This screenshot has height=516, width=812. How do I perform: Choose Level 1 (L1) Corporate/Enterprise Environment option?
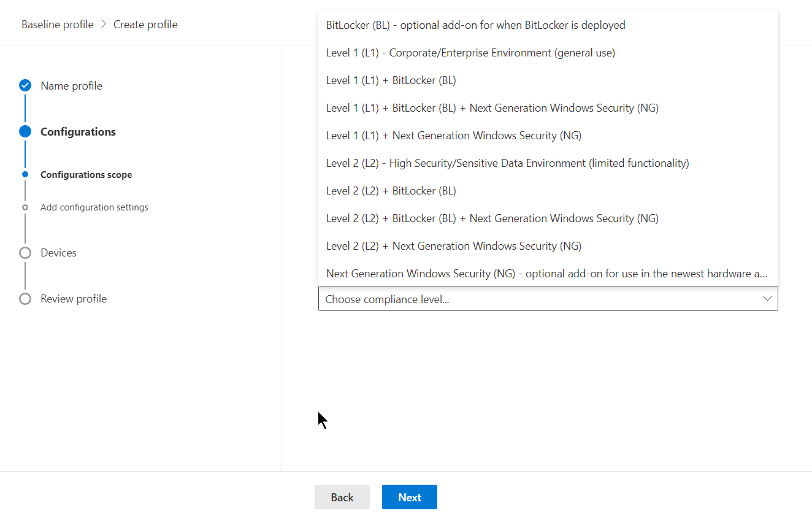[470, 53]
